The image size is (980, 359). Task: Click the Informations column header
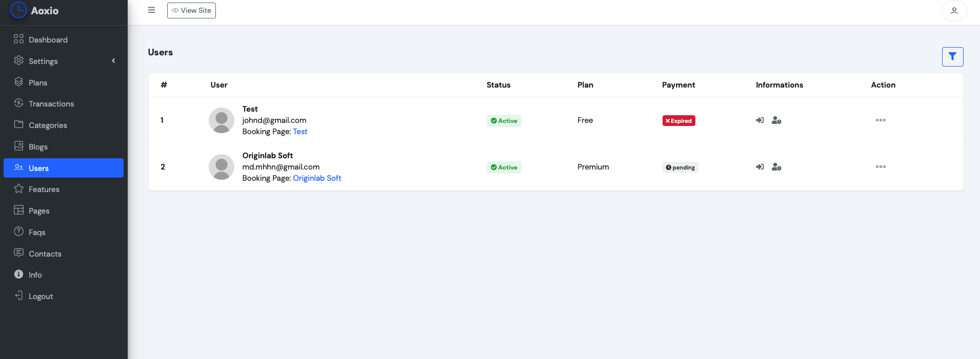point(779,85)
